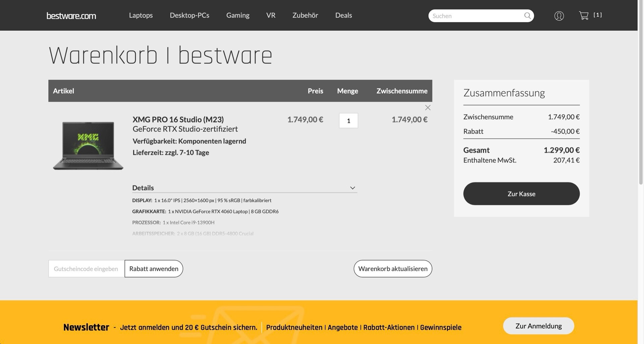Open the user account icon
The width and height of the screenshot is (644, 344).
click(x=559, y=16)
